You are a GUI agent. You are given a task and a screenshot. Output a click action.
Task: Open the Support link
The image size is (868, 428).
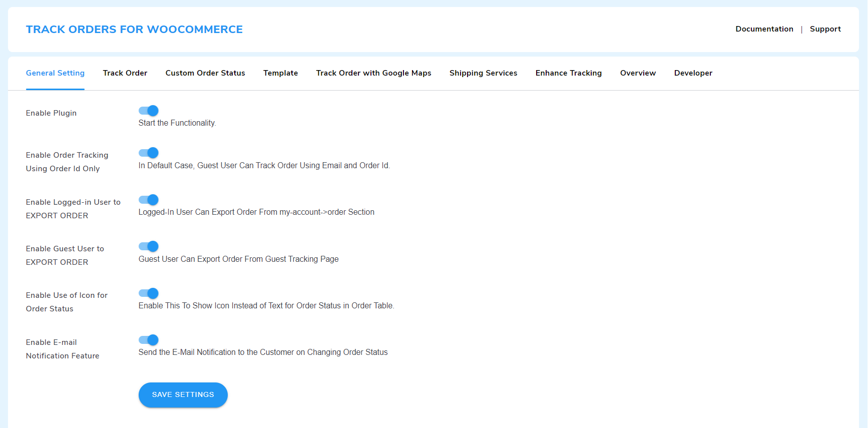tap(825, 29)
